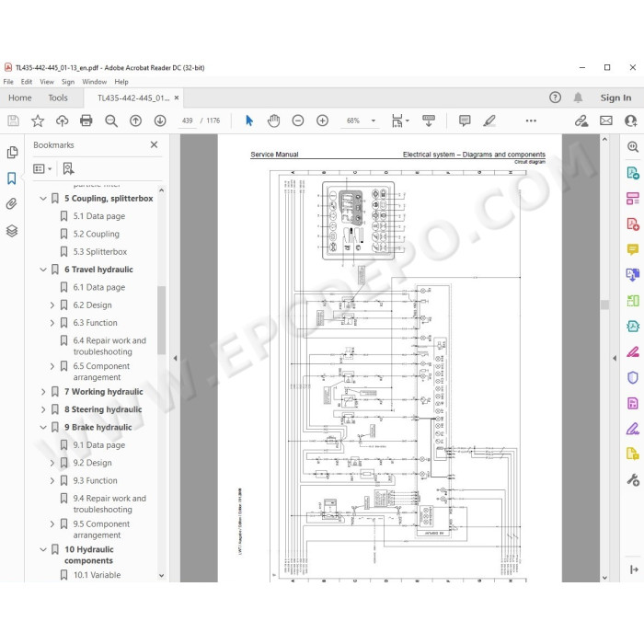Add file to starred with star icon

point(38,121)
